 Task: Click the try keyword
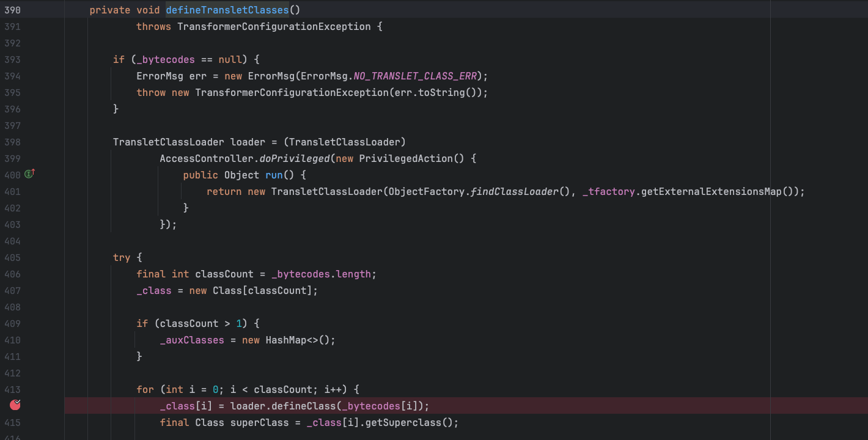click(122, 257)
